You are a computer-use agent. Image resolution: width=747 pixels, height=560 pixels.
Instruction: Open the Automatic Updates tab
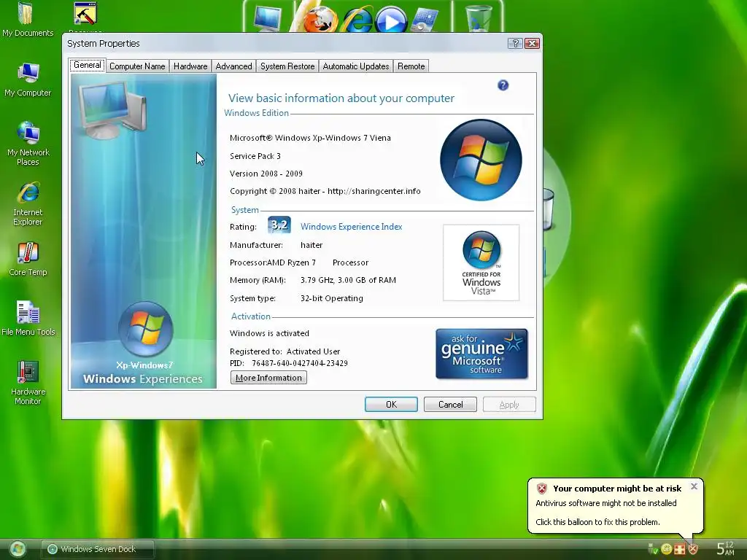pos(356,66)
